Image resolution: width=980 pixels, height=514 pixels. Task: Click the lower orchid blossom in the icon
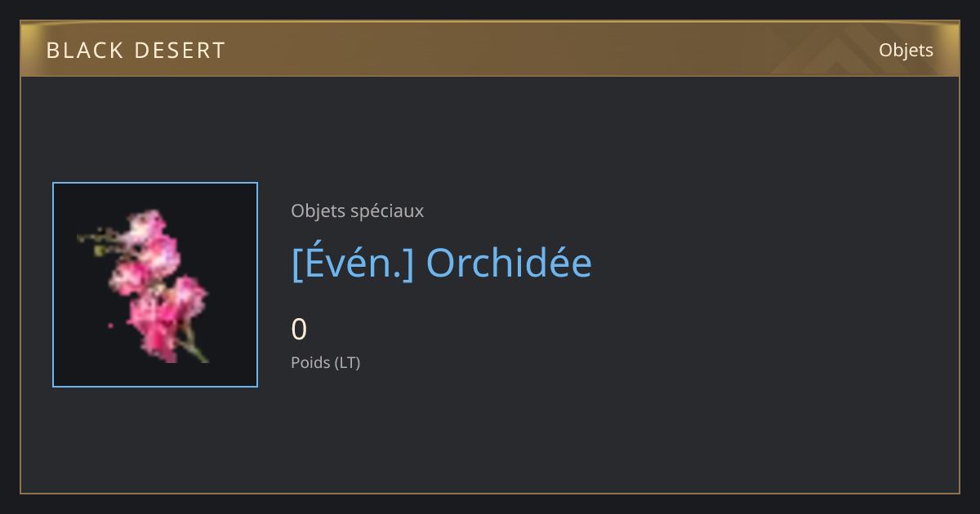(167, 318)
